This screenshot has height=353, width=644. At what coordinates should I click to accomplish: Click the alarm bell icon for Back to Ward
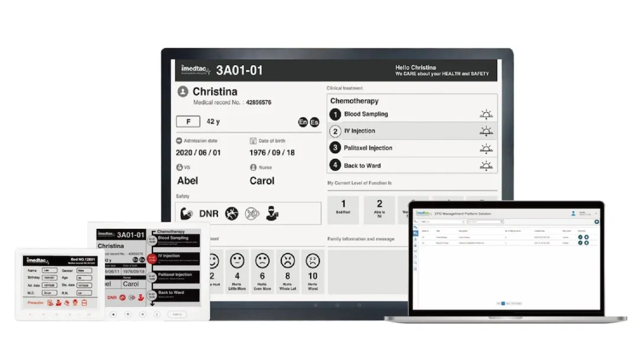[486, 166]
